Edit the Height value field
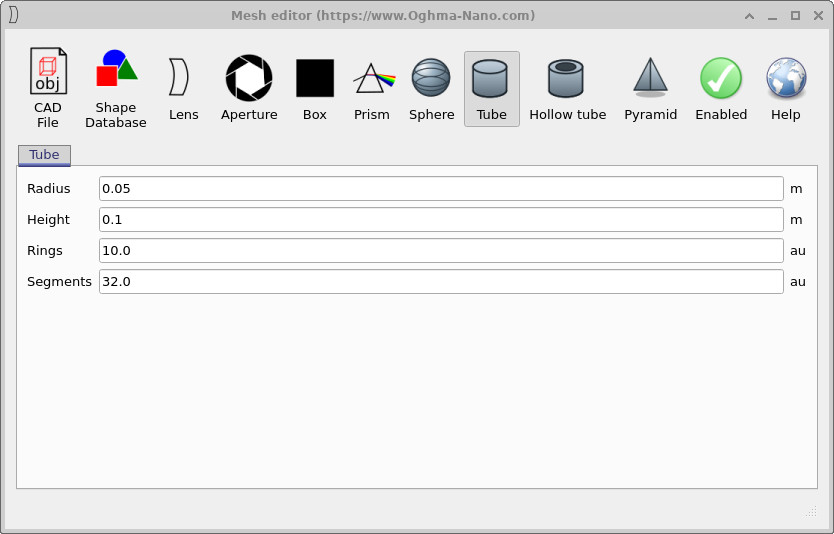Viewport: 834px width, 534px height. point(441,220)
